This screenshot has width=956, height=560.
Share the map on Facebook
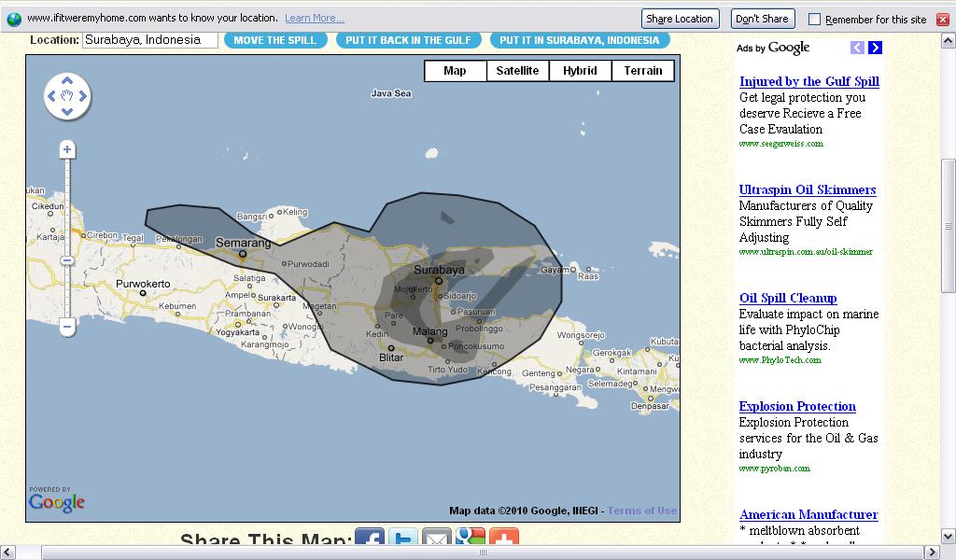pyautogui.click(x=370, y=540)
